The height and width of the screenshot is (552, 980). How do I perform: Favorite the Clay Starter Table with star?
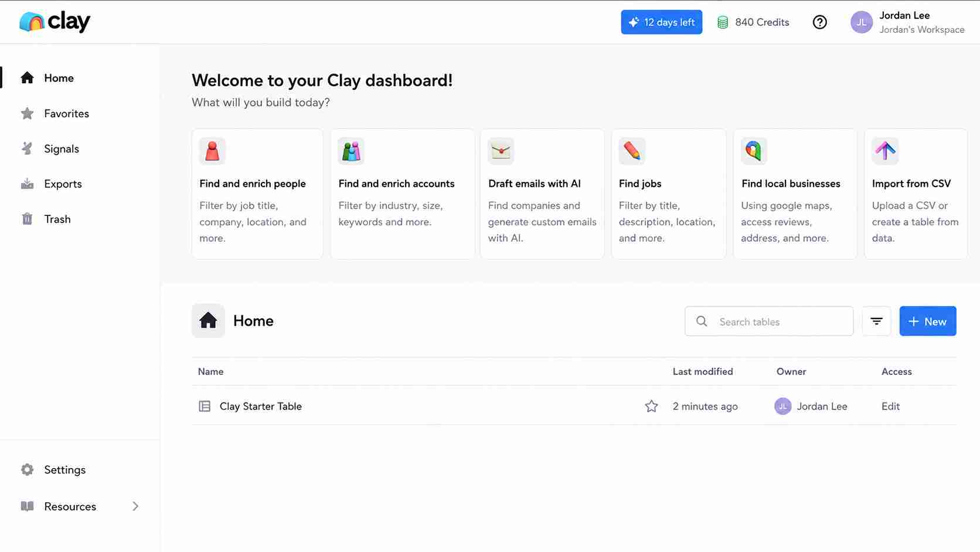click(x=651, y=406)
